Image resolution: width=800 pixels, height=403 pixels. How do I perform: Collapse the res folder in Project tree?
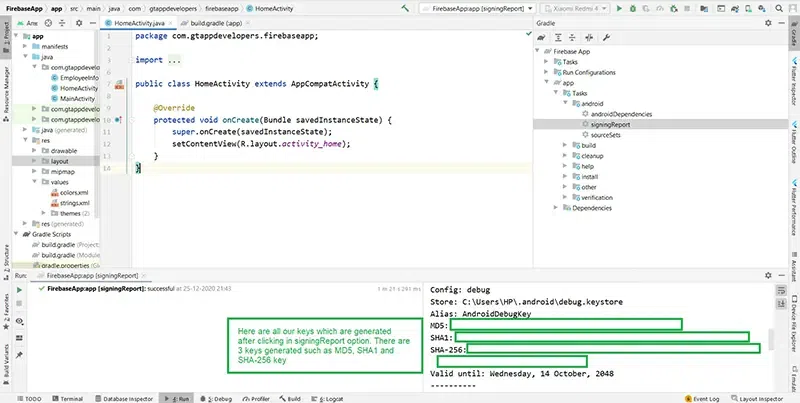[x=25, y=140]
